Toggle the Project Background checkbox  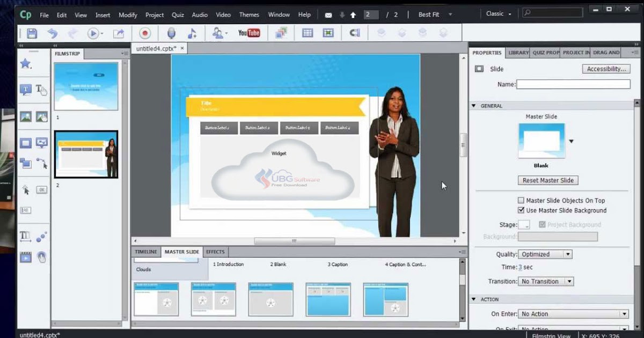541,225
